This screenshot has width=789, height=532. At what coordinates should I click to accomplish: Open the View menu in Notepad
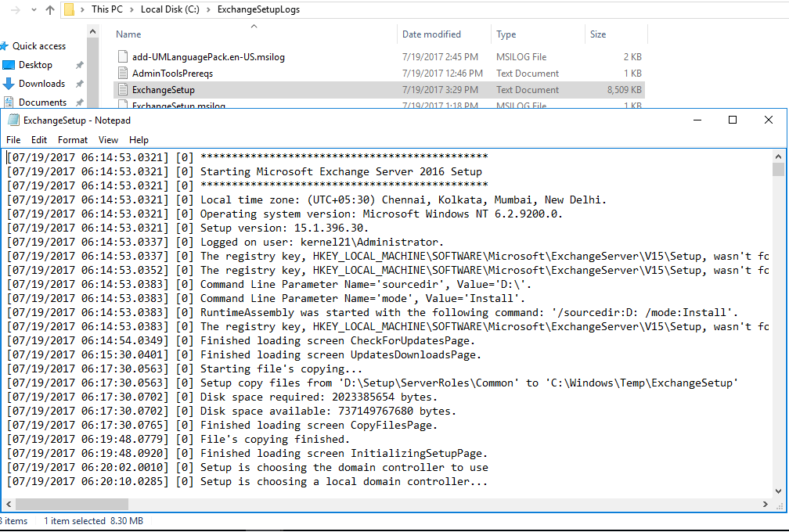tap(108, 140)
